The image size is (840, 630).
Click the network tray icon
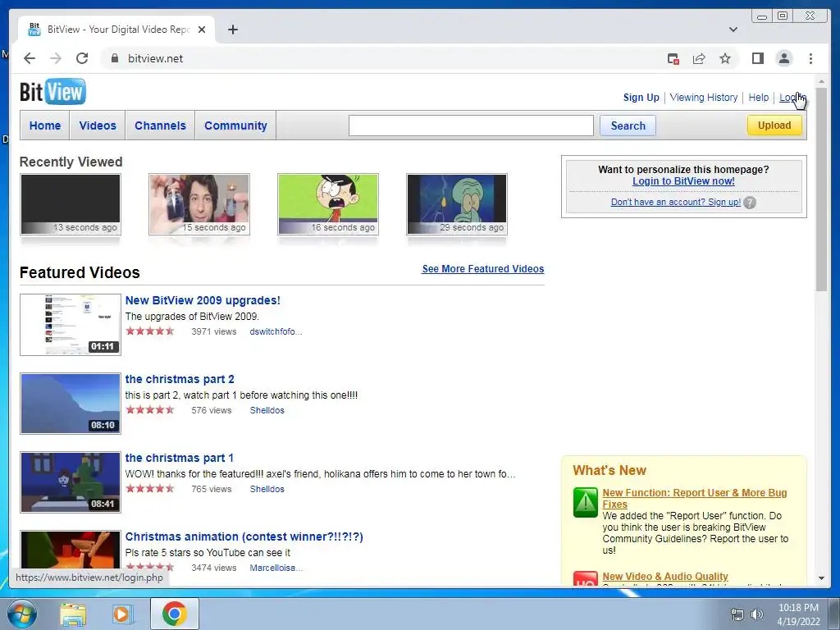tap(737, 614)
